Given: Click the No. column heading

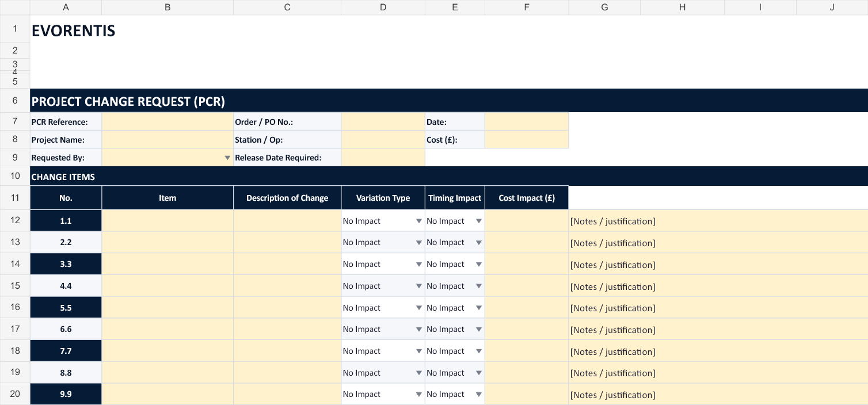Looking at the screenshot, I should coord(66,198).
